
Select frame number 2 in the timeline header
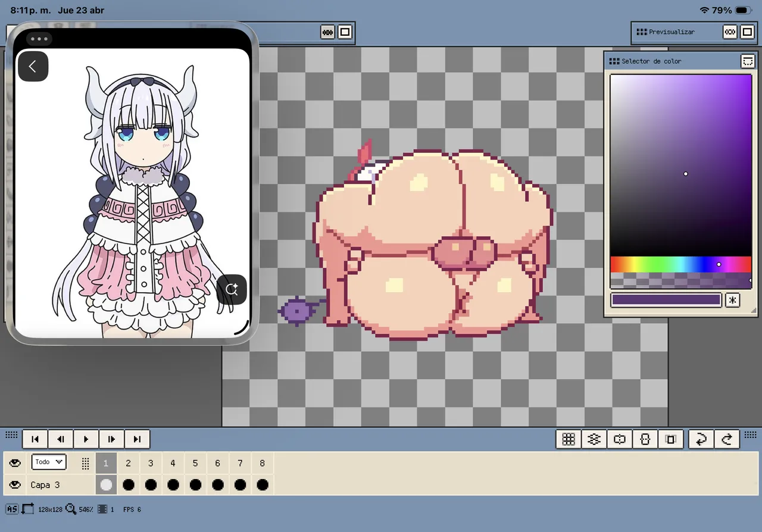(128, 463)
